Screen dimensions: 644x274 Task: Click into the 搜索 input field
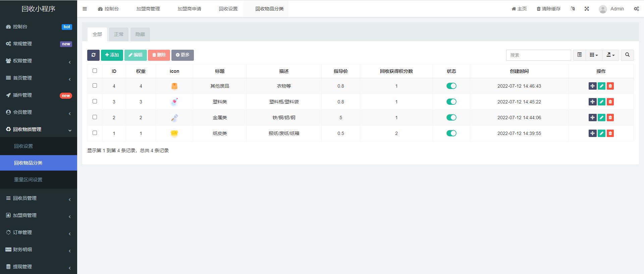pyautogui.click(x=538, y=55)
